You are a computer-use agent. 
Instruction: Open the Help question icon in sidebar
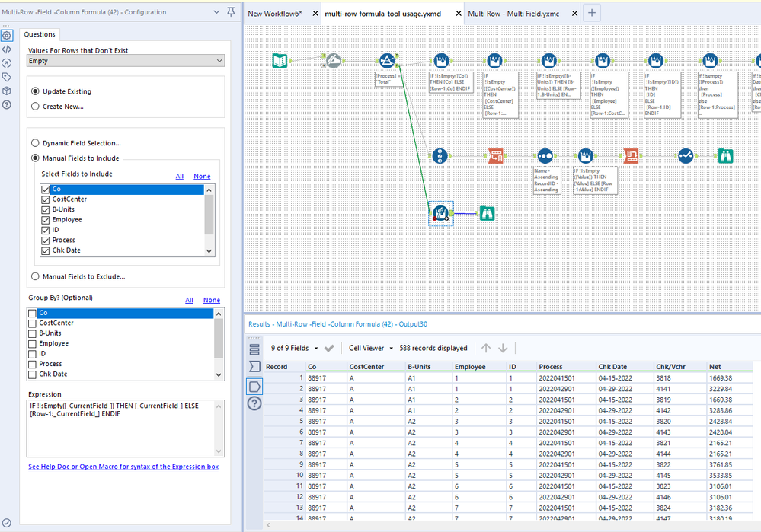pos(7,105)
